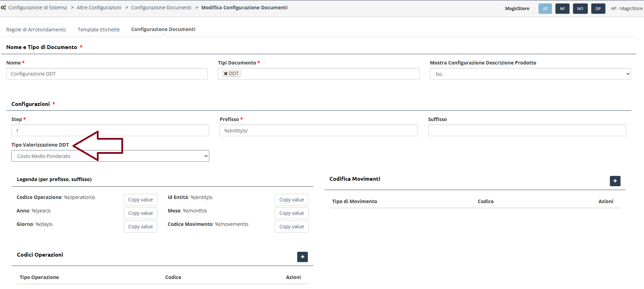The height and width of the screenshot is (289, 644).
Task: Open Mostra Configurazione Descrizione Prodotto dropdown
Action: [530, 74]
